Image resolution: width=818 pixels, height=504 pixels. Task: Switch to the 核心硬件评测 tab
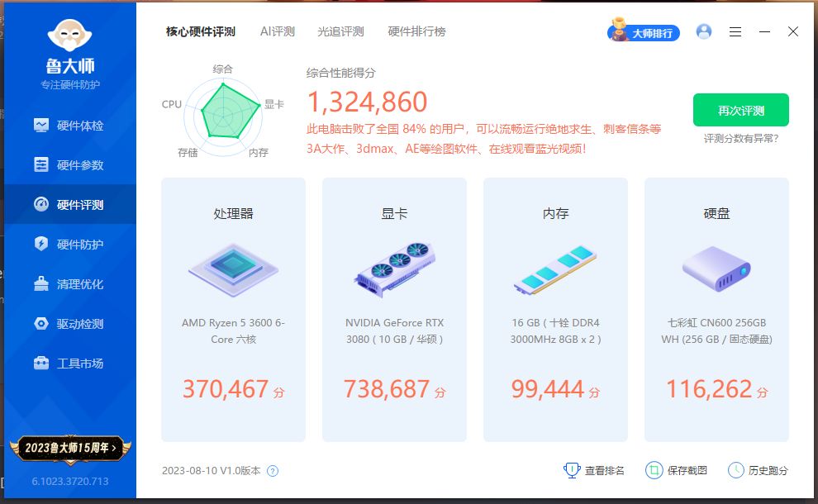(201, 32)
